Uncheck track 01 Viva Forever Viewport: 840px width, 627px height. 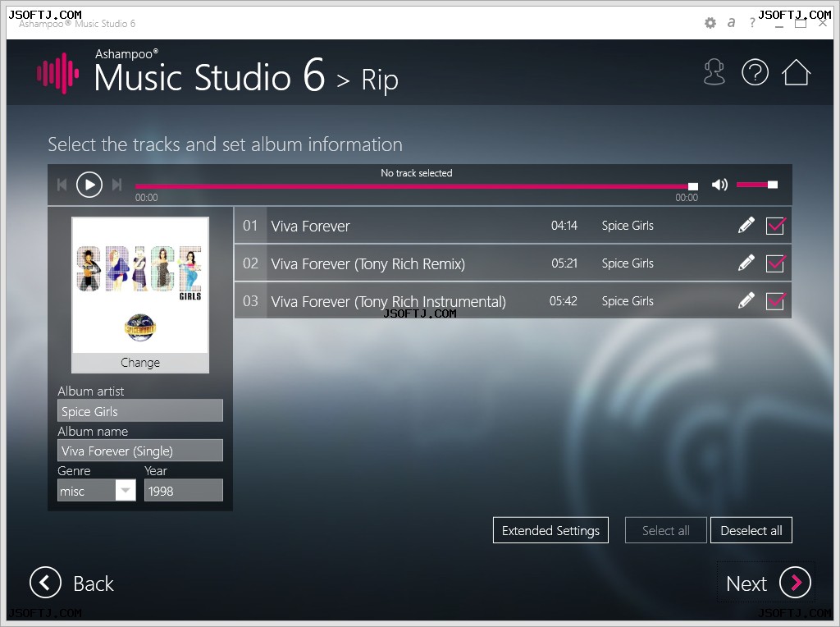point(775,226)
